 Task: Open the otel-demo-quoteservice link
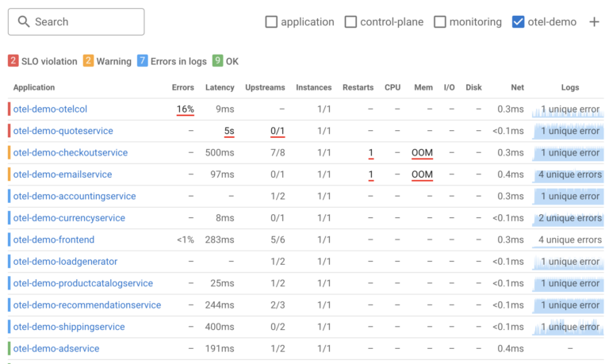tap(63, 131)
